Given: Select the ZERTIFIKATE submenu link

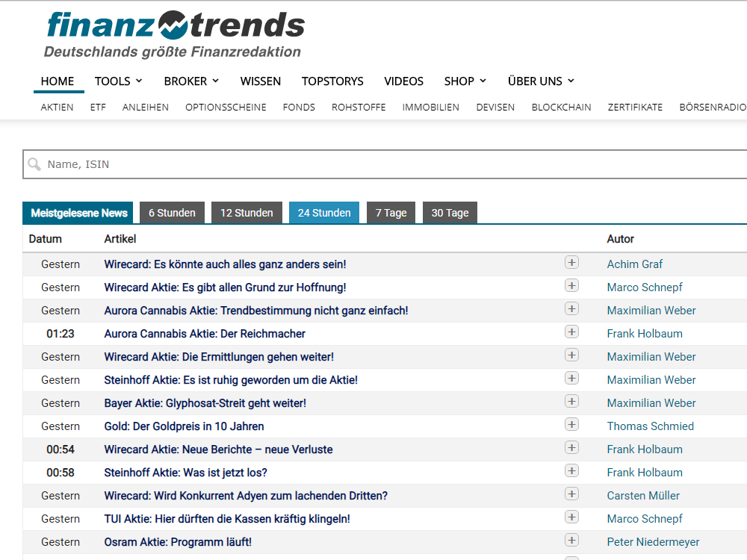Looking at the screenshot, I should point(635,107).
